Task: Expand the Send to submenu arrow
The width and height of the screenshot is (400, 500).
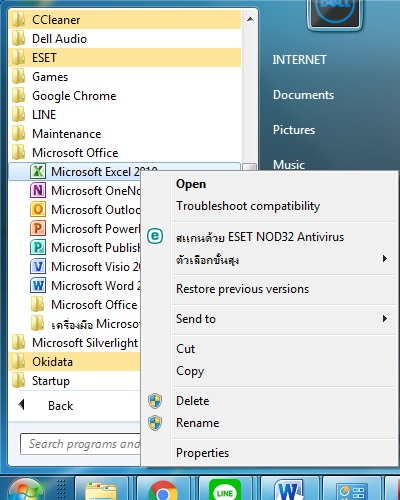Action: [385, 319]
